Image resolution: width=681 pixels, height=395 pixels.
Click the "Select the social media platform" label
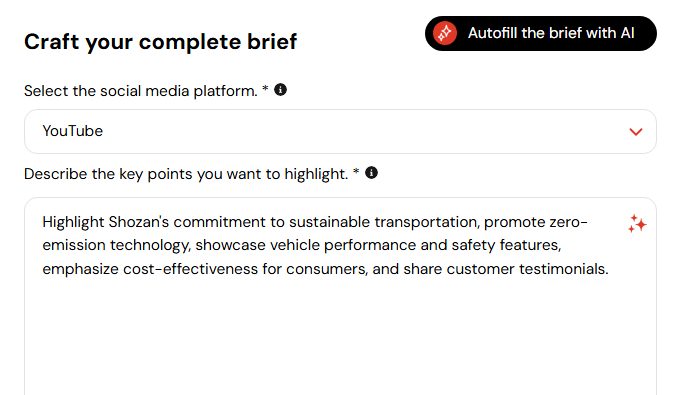click(141, 91)
